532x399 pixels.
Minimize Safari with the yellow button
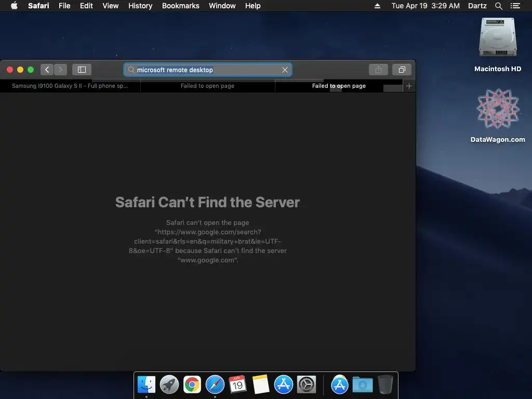pos(20,70)
